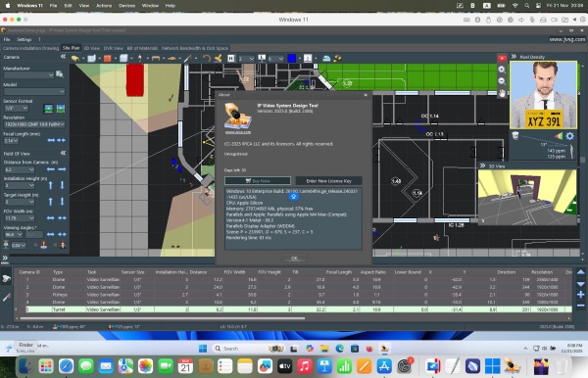Viewport: 588px width, 378px height.
Task: Click Buy Now in About dialog
Action: (x=258, y=181)
